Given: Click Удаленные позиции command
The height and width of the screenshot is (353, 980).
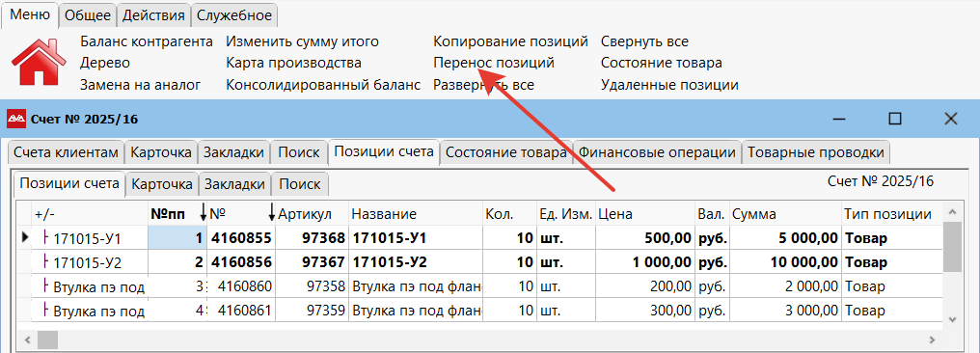Looking at the screenshot, I should pos(669,84).
